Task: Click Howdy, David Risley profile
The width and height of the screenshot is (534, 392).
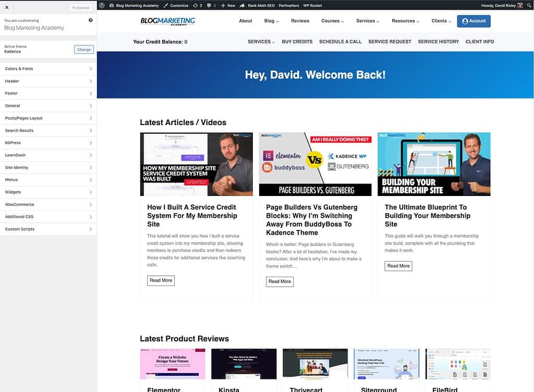Action: pyautogui.click(x=502, y=5)
